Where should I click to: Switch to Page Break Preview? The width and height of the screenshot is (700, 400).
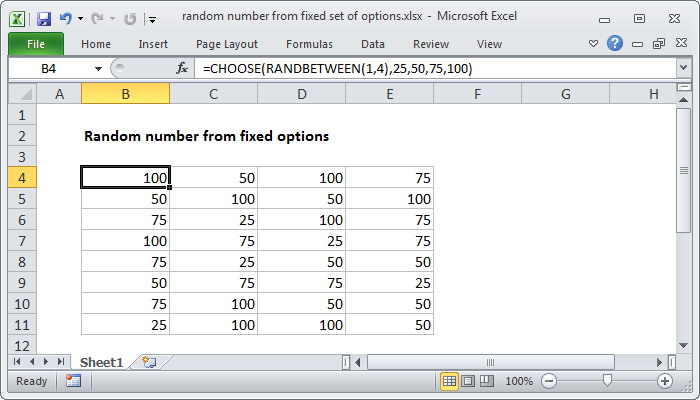click(x=487, y=381)
